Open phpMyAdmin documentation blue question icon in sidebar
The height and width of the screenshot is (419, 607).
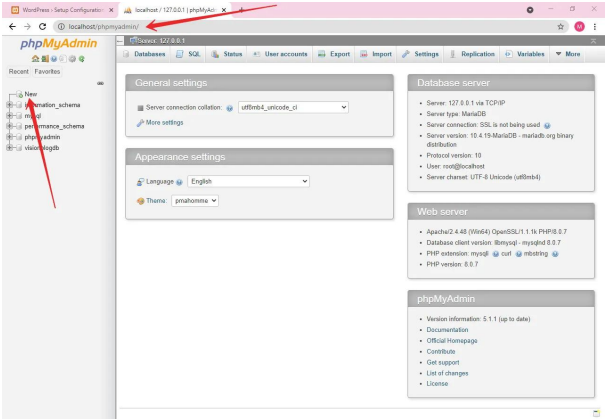(54, 59)
